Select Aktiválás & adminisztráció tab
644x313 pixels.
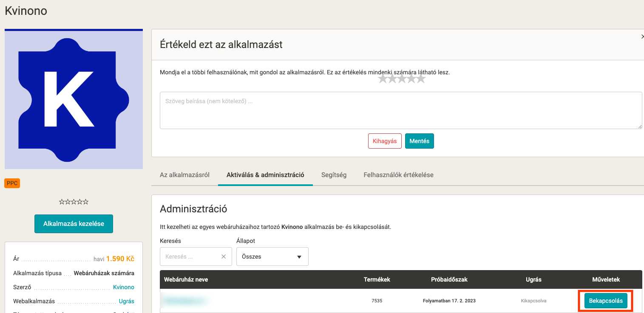coord(265,175)
